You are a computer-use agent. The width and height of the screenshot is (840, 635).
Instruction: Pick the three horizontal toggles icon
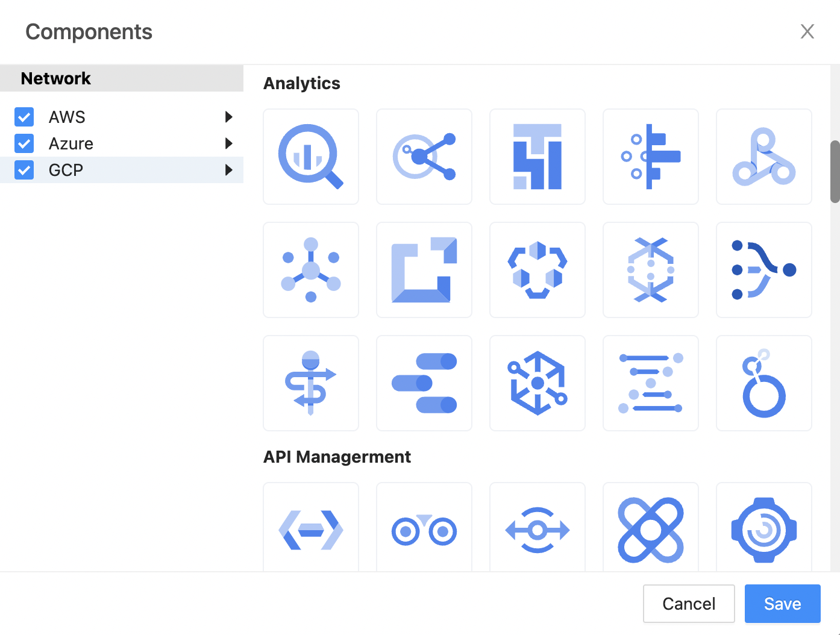(x=424, y=383)
